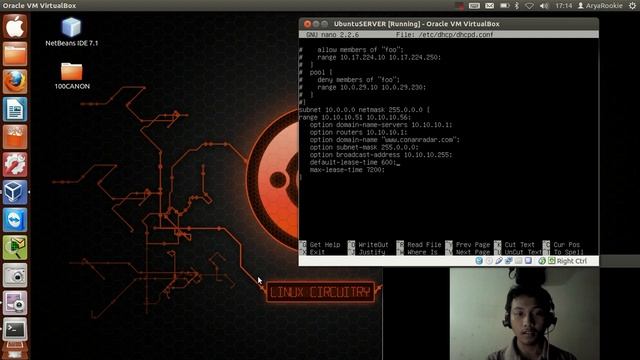Click the 'max-lease-time 7200;' line in nano

[x=347, y=170]
